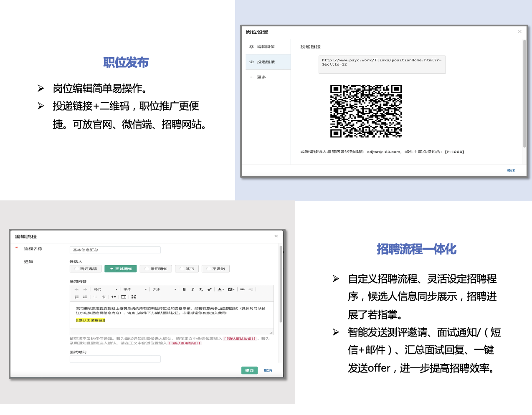Screen dimensions: 532x415
Task: Click the [P-1069] subject code text
Action: click(x=454, y=152)
